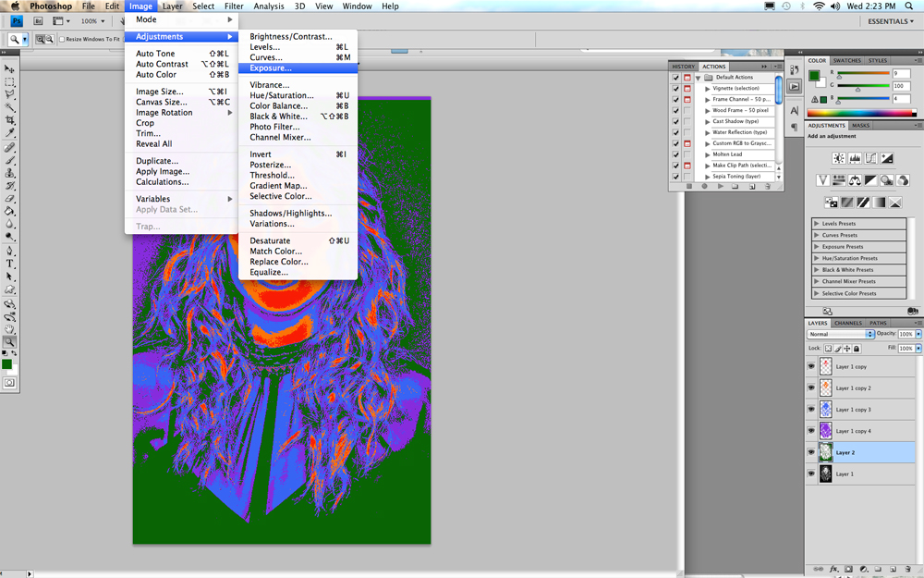This screenshot has width=924, height=578.
Task: Select the Hand tool
Action: pyautogui.click(x=9, y=329)
